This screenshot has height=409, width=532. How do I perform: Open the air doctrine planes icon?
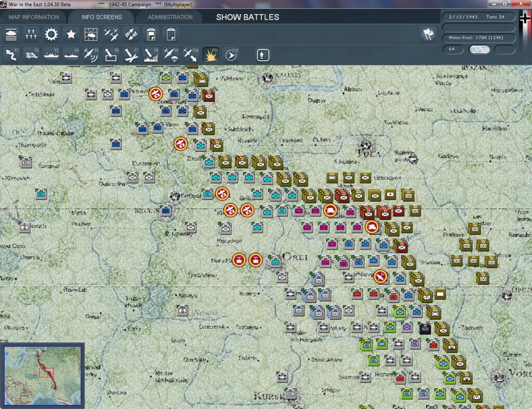111,35
